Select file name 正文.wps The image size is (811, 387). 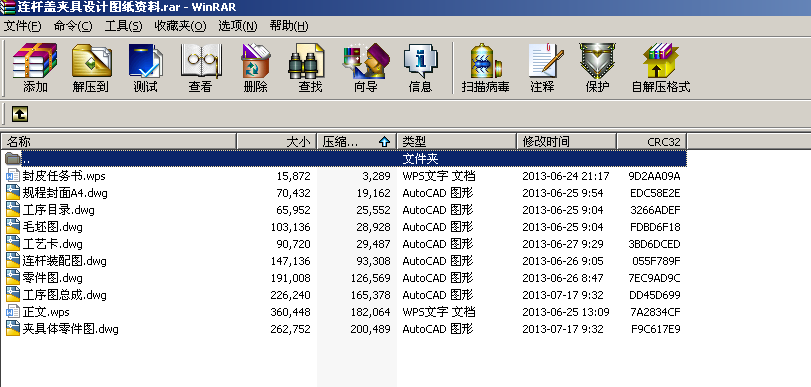pos(46,312)
